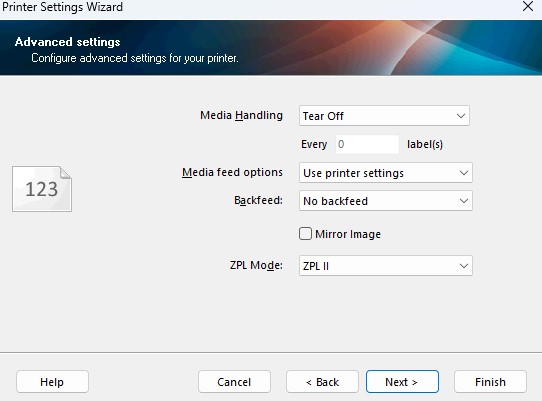542x401 pixels.
Task: Click the Media Handling field label
Action: 241,115
